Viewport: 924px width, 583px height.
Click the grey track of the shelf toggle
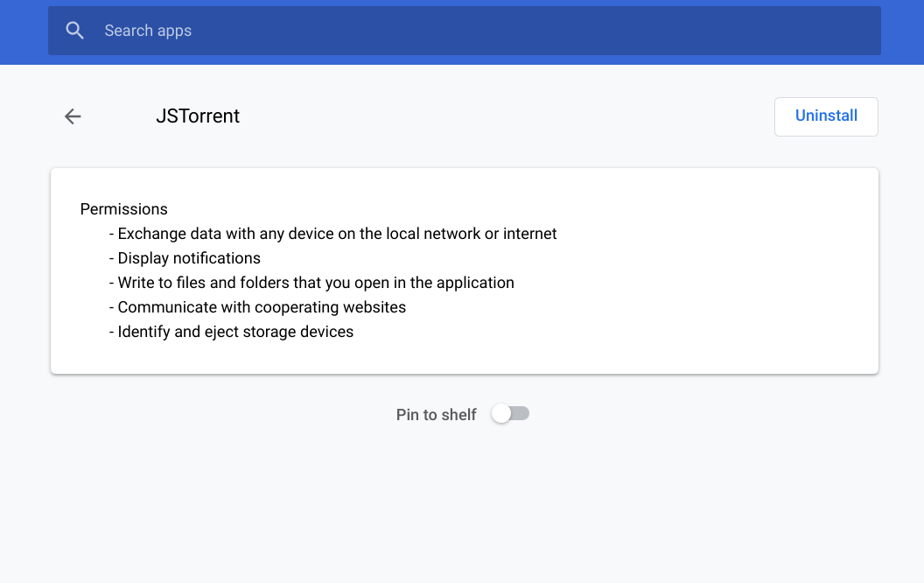[522, 414]
